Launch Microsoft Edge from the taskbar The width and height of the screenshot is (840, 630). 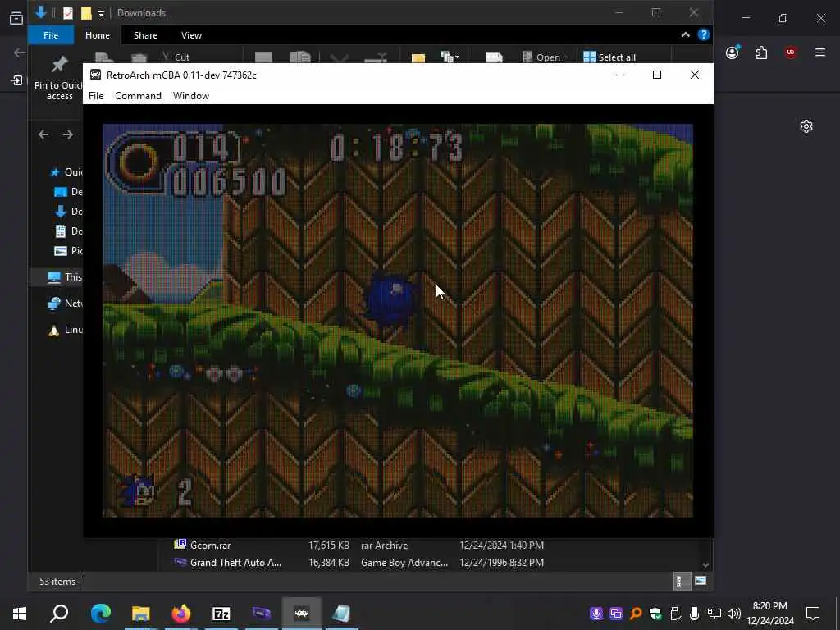(x=100, y=614)
